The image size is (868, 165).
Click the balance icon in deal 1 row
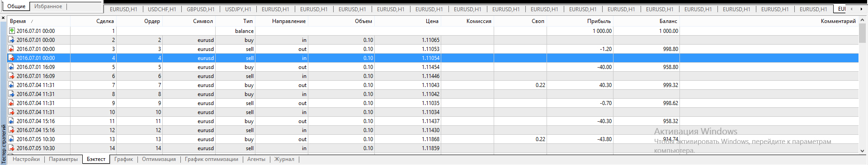click(12, 31)
